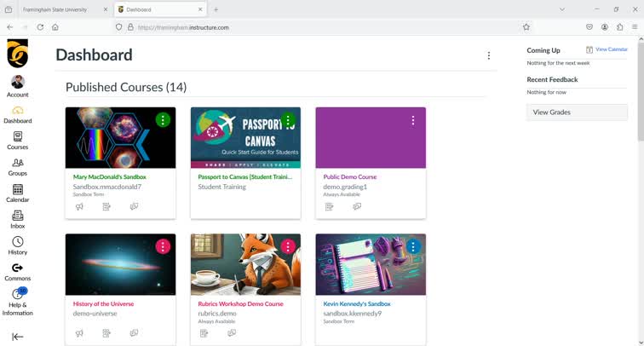This screenshot has width=644, height=346.
Task: Open the Pocket save icon
Action: pyautogui.click(x=589, y=27)
